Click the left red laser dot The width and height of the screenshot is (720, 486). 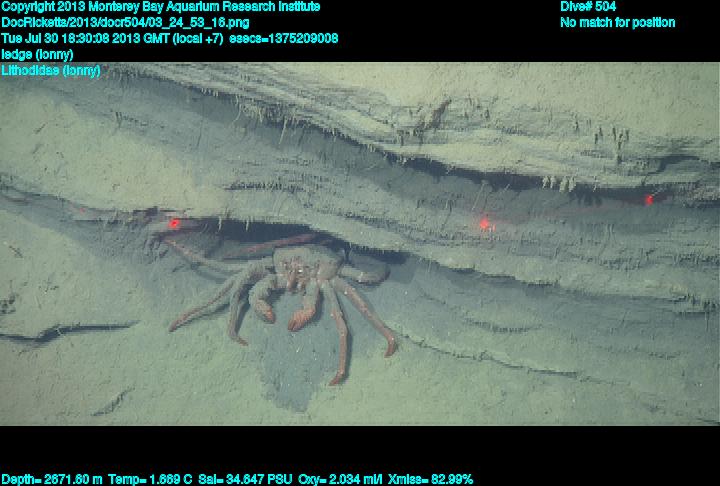pyautogui.click(x=174, y=223)
